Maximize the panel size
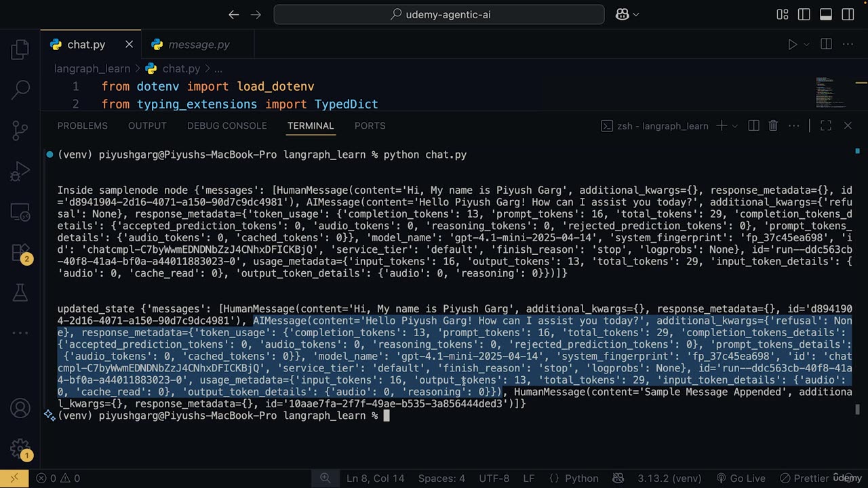Image resolution: width=868 pixels, height=488 pixels. 826,125
